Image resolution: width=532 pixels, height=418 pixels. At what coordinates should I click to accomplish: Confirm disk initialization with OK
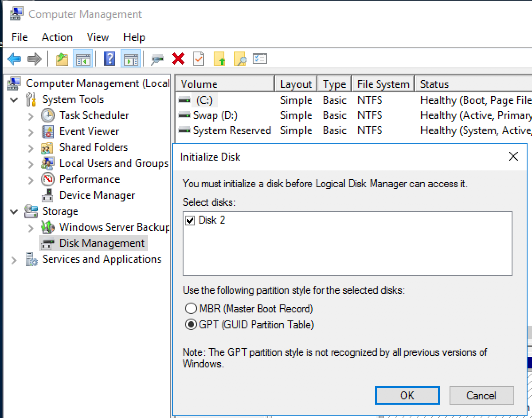pos(407,395)
